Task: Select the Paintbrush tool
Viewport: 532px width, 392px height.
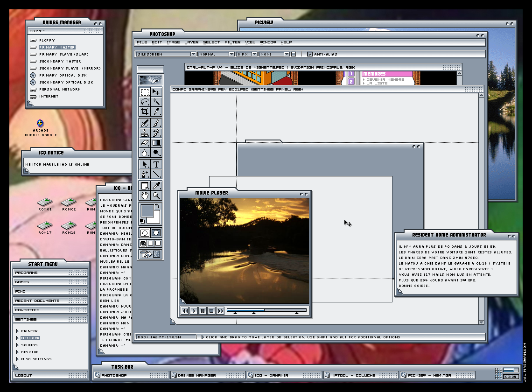Action: [156, 123]
